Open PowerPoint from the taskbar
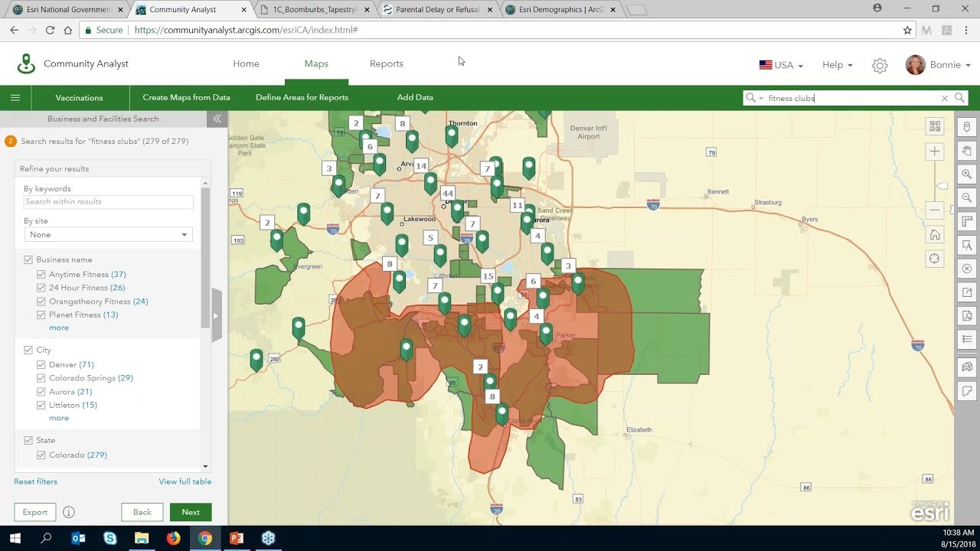The height and width of the screenshot is (551, 980). (237, 538)
